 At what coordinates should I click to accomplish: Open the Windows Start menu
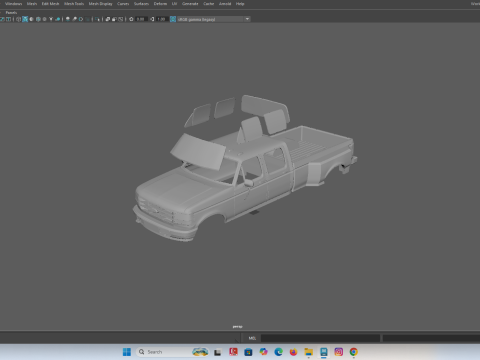127,352
